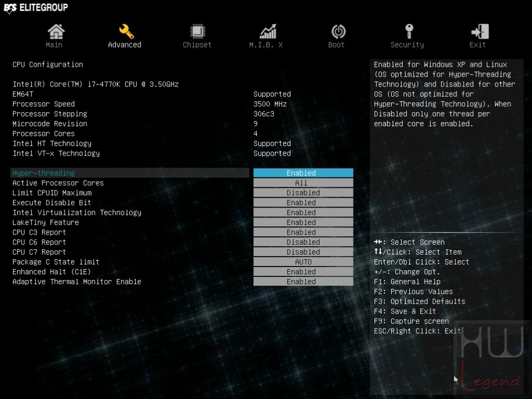
Task: Click the Intel VT-x Technology info label
Action: [56, 153]
